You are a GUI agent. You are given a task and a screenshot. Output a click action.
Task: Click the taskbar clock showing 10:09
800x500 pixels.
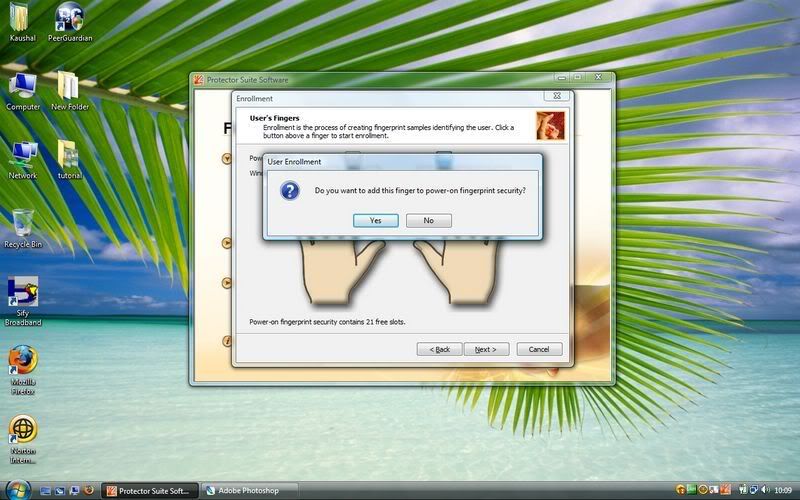click(x=783, y=491)
